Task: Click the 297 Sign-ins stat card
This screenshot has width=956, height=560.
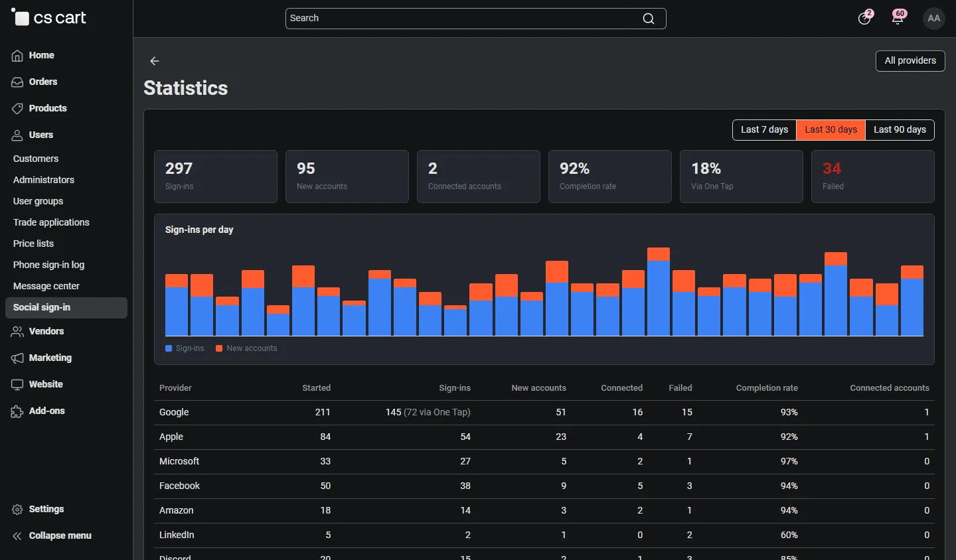Action: 216,176
